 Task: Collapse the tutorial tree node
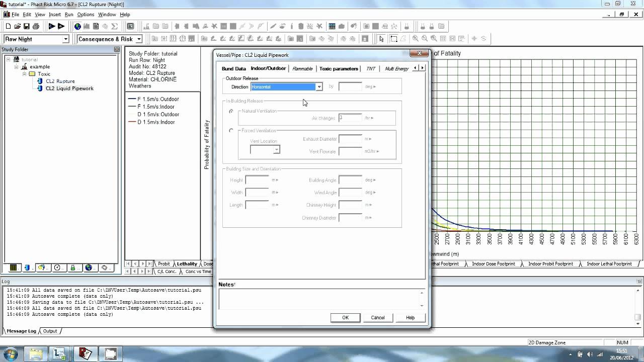[9, 59]
